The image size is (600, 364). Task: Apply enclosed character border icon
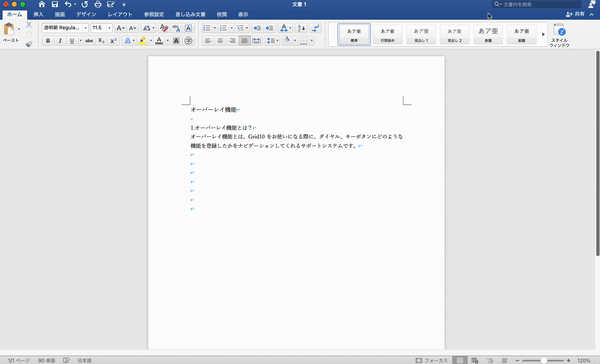click(188, 28)
